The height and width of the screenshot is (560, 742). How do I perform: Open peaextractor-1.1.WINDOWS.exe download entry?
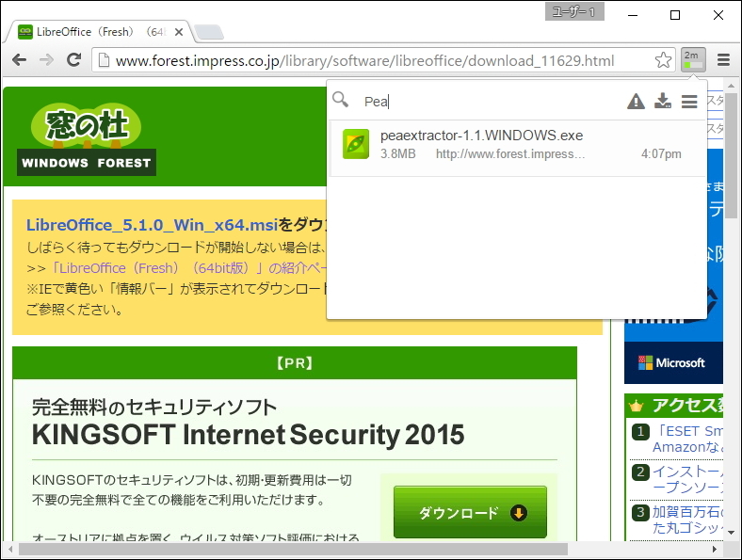tap(516, 148)
